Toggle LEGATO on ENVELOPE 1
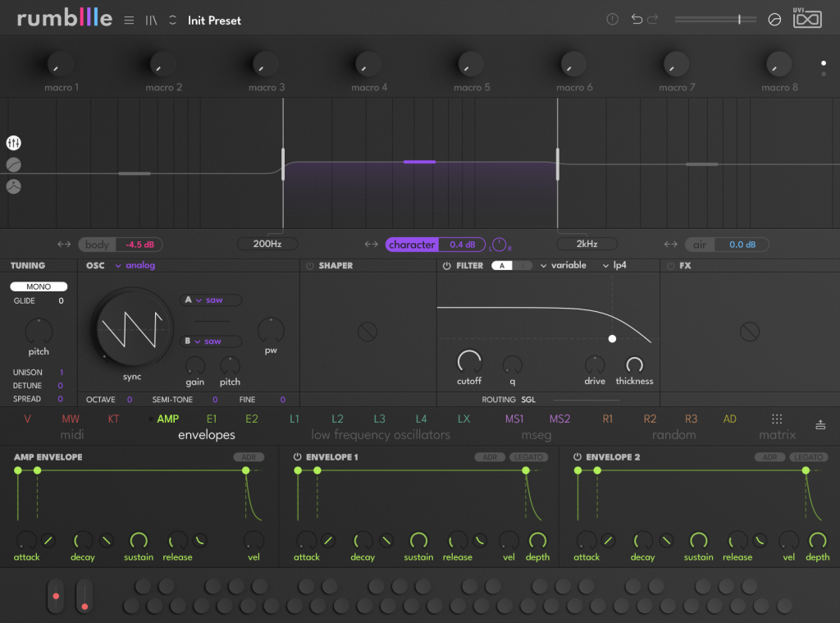The height and width of the screenshot is (623, 840). 529,457
